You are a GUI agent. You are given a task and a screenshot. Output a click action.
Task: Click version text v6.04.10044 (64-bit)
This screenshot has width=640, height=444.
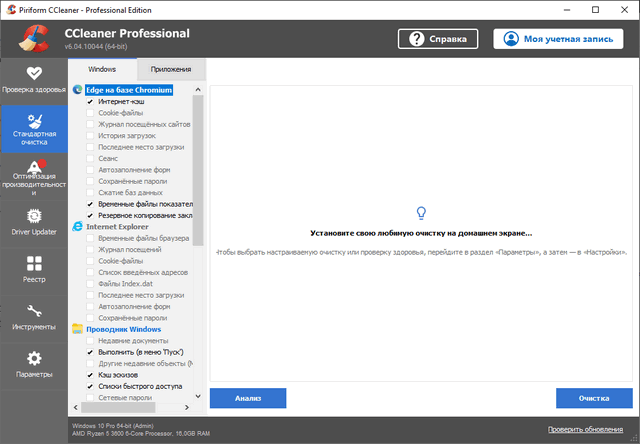click(96, 47)
